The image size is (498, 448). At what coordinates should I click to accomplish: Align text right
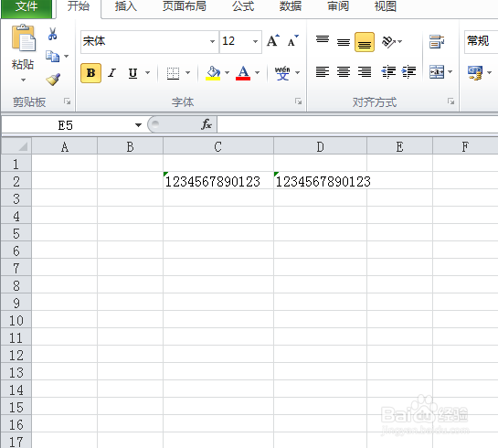point(365,72)
